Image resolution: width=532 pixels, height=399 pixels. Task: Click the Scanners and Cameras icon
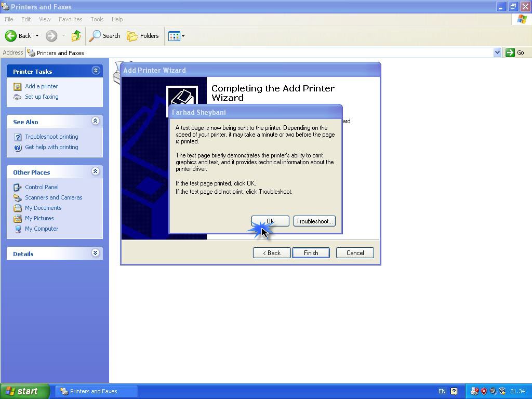(18, 197)
